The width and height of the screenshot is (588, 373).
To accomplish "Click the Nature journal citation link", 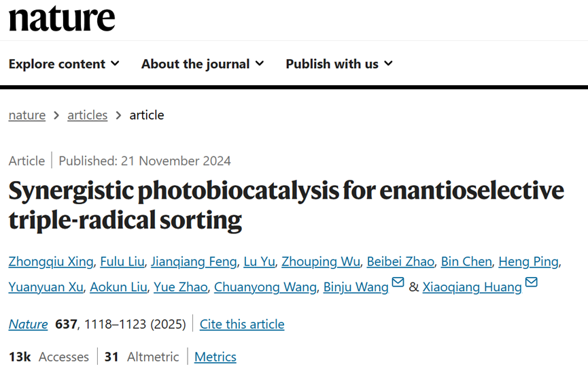I will (x=28, y=324).
